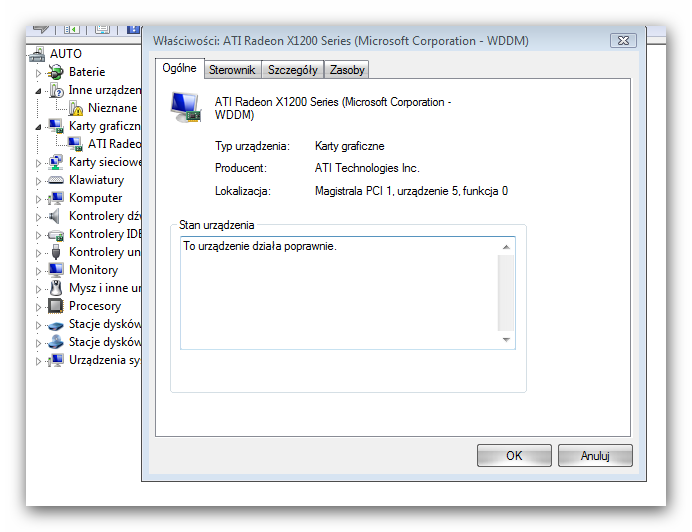Select the Komputer tree label
This screenshot has height=532, width=692.
96,198
